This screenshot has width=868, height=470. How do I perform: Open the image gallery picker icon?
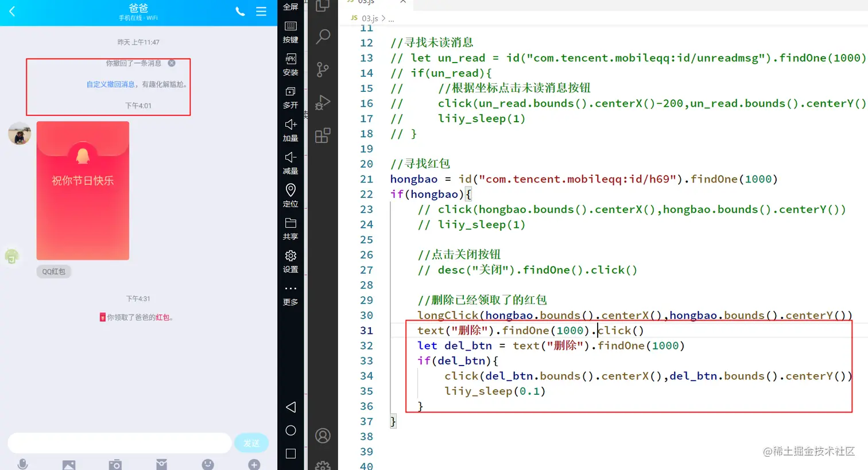69,465
